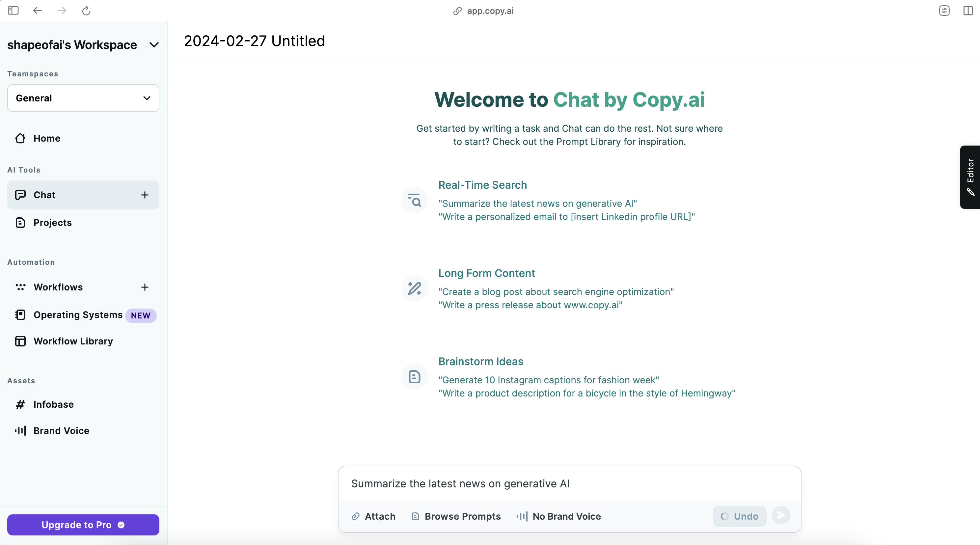Click the plus icon next to Chat
Image resolution: width=980 pixels, height=545 pixels.
pyautogui.click(x=145, y=195)
